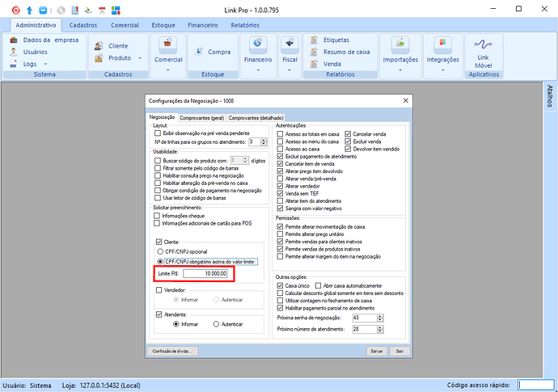Increase Próxima senha de negociação spinner

tap(379, 314)
